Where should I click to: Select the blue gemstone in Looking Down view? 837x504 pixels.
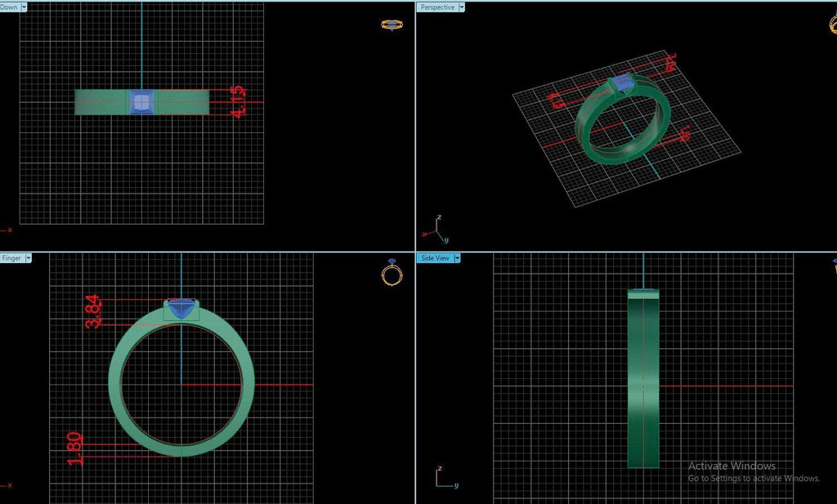[x=141, y=102]
